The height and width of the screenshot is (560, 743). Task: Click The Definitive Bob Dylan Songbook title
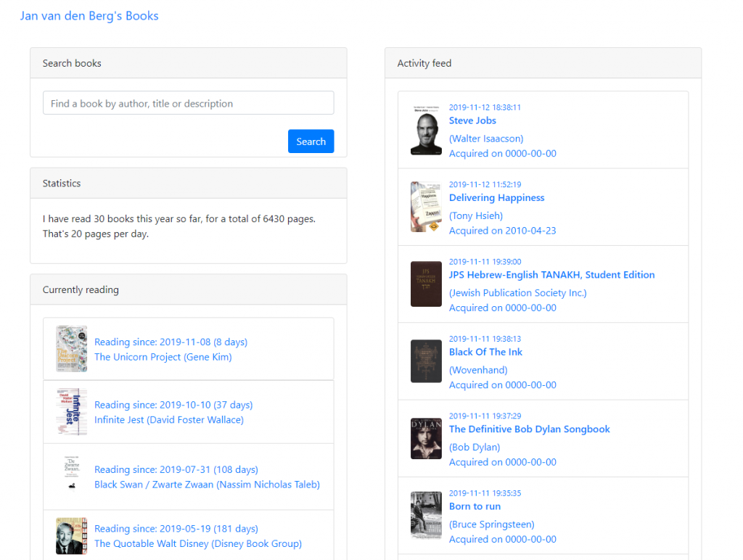(529, 429)
